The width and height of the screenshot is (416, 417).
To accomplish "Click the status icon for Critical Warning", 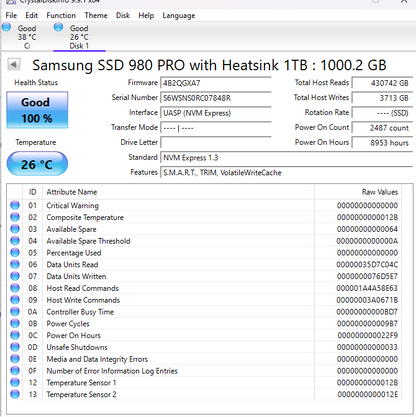I will [15, 205].
